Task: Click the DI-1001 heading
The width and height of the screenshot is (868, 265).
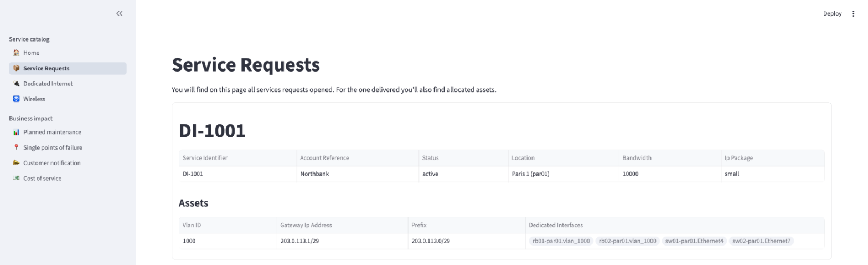Action: 212,130
